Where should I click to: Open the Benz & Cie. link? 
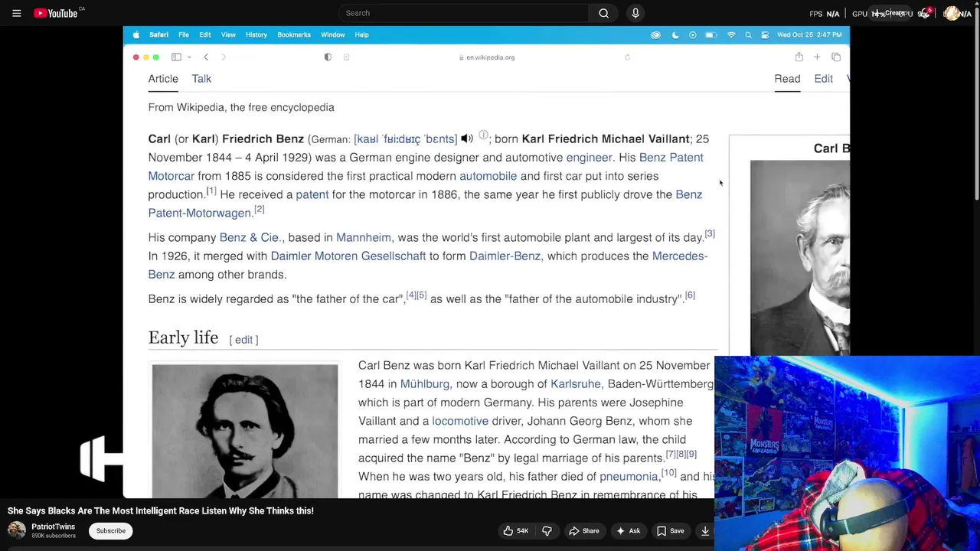click(250, 237)
